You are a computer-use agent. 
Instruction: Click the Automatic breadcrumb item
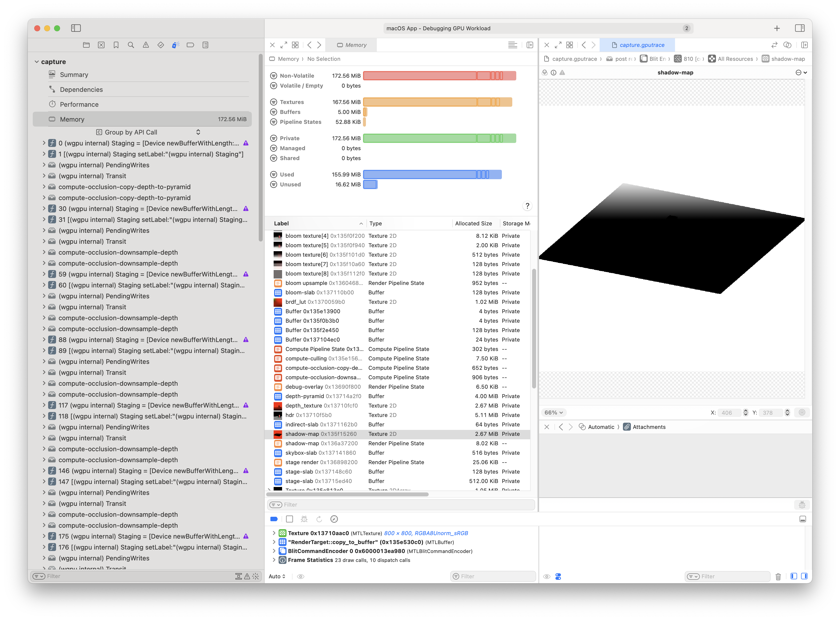597,427
